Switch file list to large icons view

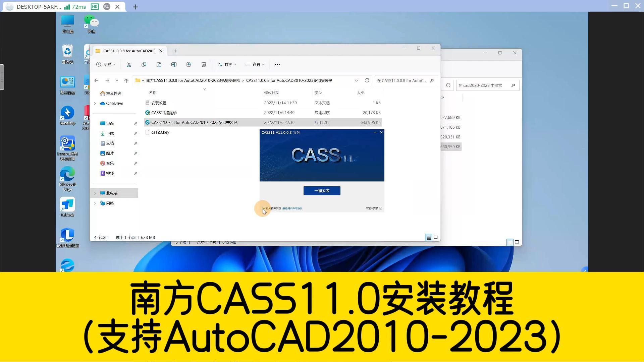pyautogui.click(x=435, y=237)
